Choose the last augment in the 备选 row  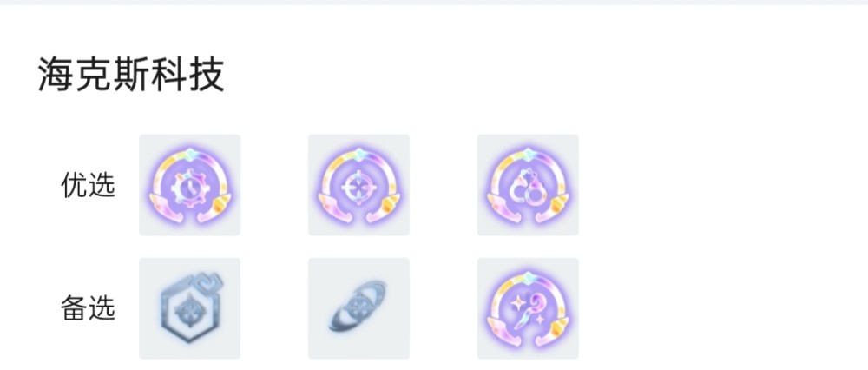pos(528,308)
